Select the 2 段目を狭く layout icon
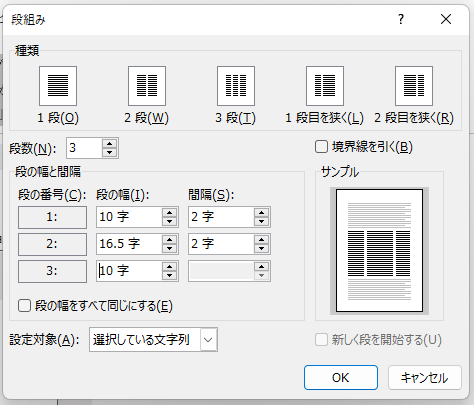 (x=414, y=86)
